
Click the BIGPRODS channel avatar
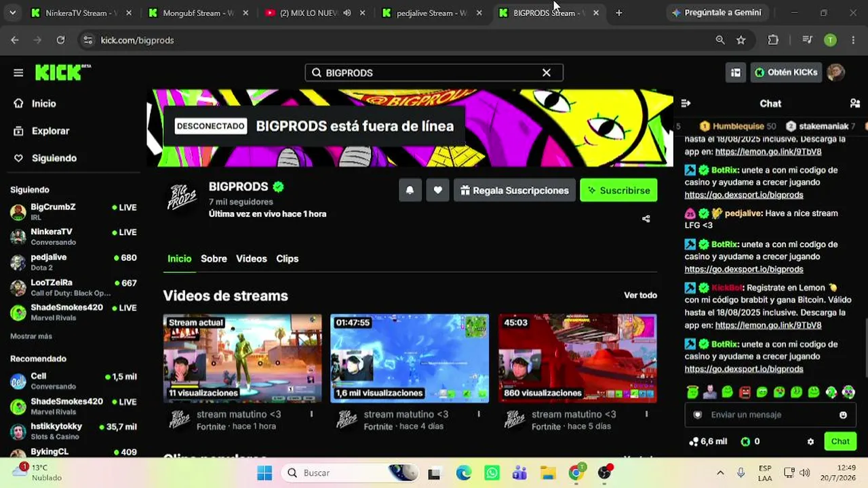(x=182, y=197)
